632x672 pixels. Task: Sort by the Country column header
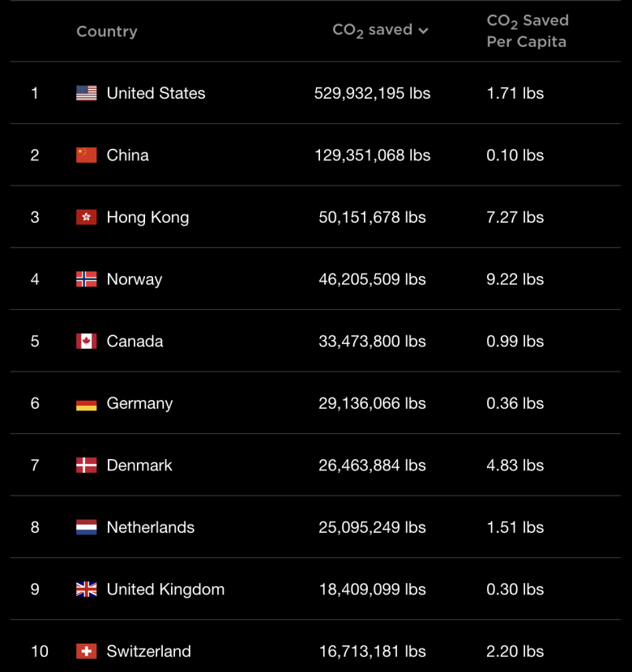pos(107,32)
